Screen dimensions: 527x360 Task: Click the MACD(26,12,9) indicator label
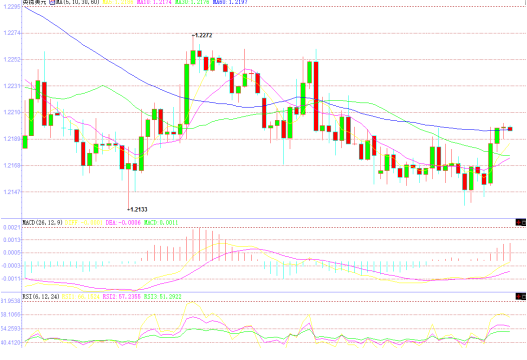tap(42, 223)
